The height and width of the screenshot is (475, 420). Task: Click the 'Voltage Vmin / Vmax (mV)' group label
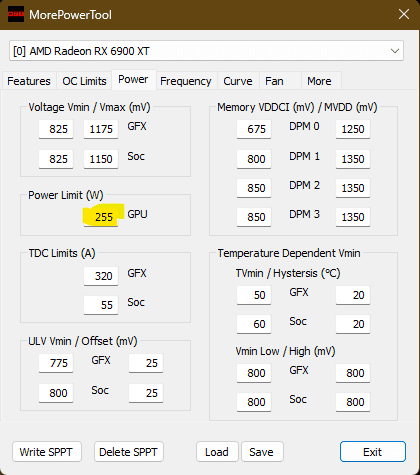pos(89,107)
